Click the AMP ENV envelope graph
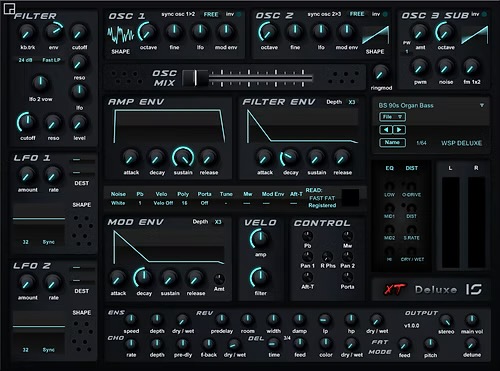Image resolution: width=500 pixels, height=371 pixels. coord(169,126)
